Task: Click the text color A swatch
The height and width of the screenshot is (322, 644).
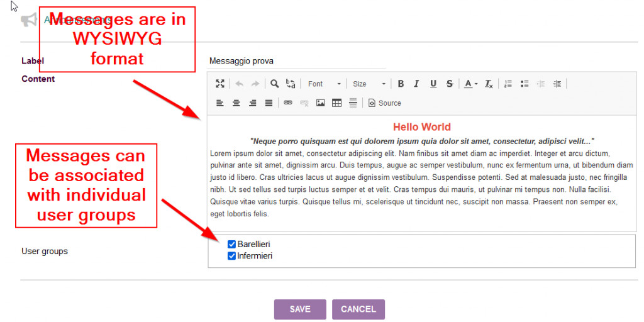Action: click(x=467, y=84)
